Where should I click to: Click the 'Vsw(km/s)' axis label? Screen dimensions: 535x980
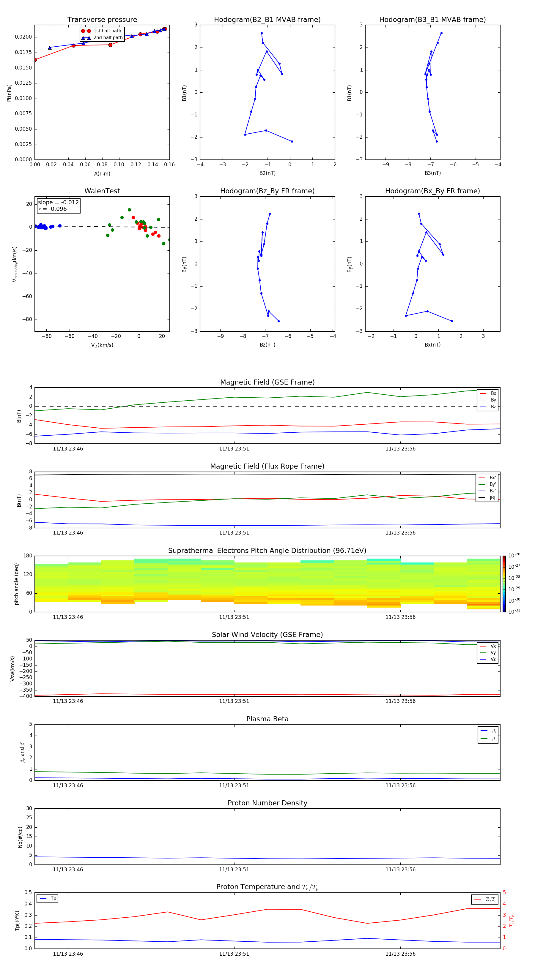(x=12, y=668)
